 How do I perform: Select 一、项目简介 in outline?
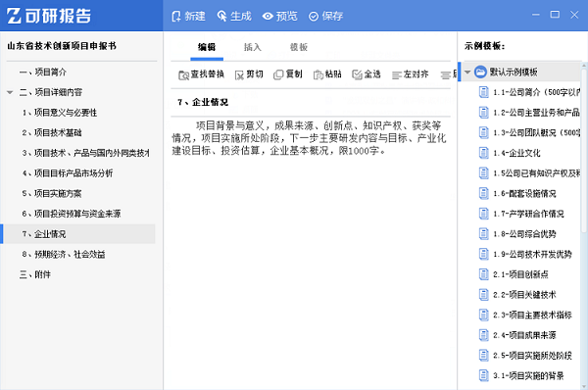tap(43, 72)
